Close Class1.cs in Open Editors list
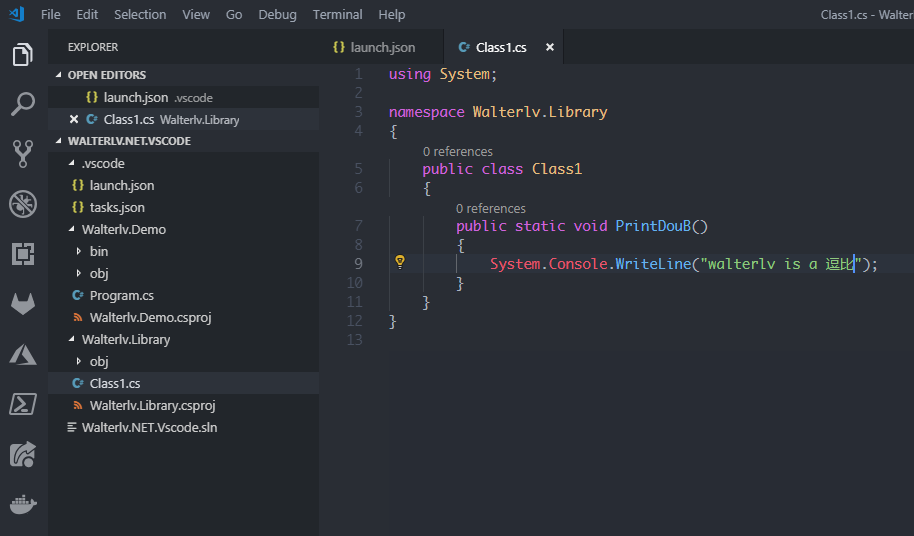The height and width of the screenshot is (536, 914). [73, 119]
